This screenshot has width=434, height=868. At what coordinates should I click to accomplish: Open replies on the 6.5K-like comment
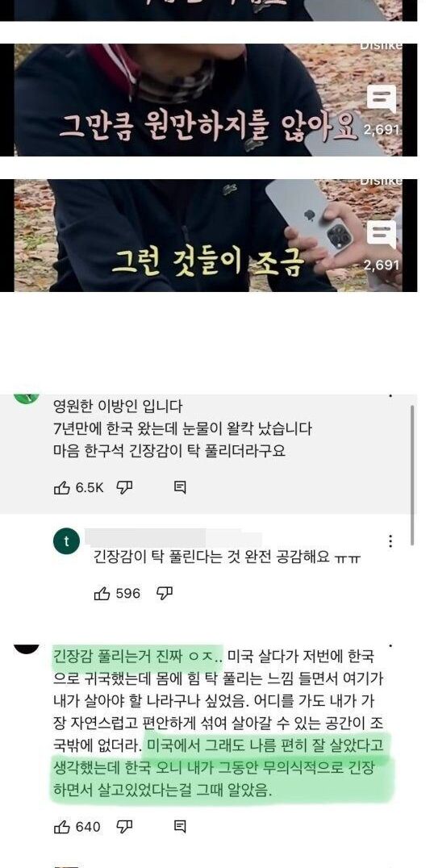tap(180, 487)
